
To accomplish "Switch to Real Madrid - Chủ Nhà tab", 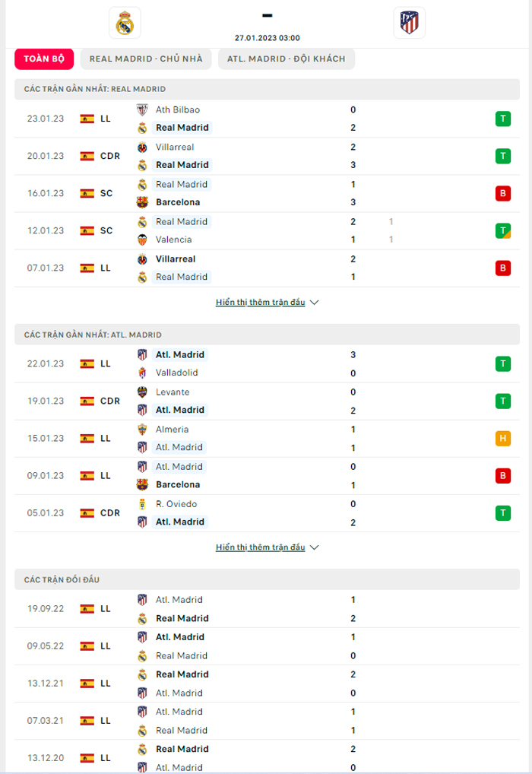I will point(146,59).
